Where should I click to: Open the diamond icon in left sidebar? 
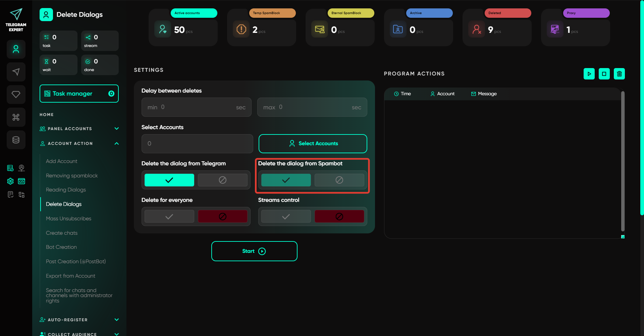[x=16, y=95]
